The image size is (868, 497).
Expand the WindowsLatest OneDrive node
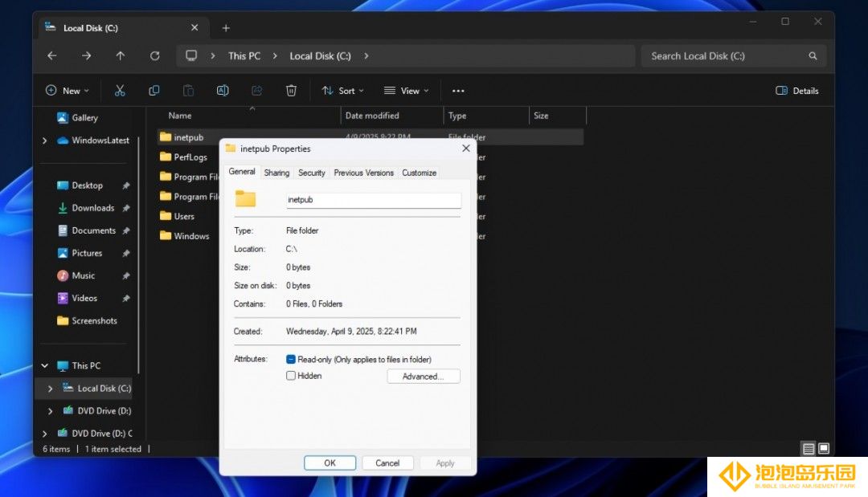(45, 141)
